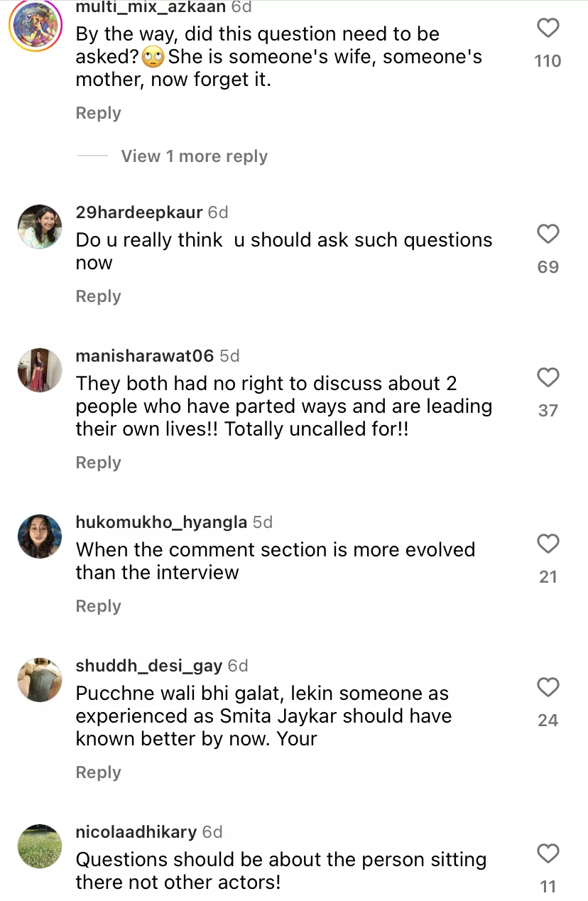The width and height of the screenshot is (588, 901).
Task: Reply to multi_mix_azkaan's comment
Action: (x=98, y=113)
